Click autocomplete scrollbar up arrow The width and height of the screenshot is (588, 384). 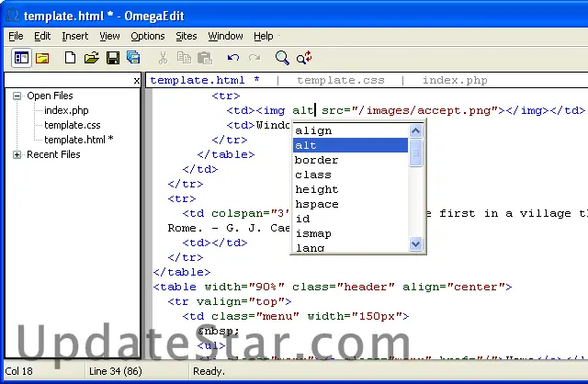point(416,130)
